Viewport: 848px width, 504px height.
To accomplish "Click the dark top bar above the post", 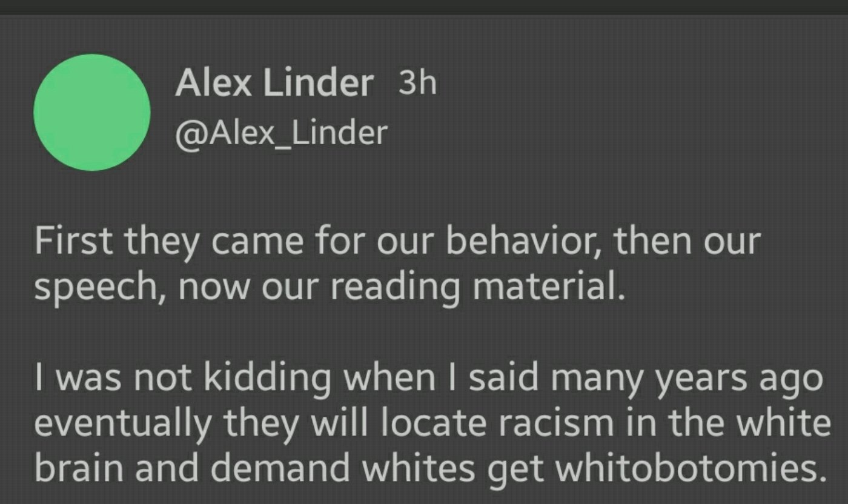I will tap(424, 7).
